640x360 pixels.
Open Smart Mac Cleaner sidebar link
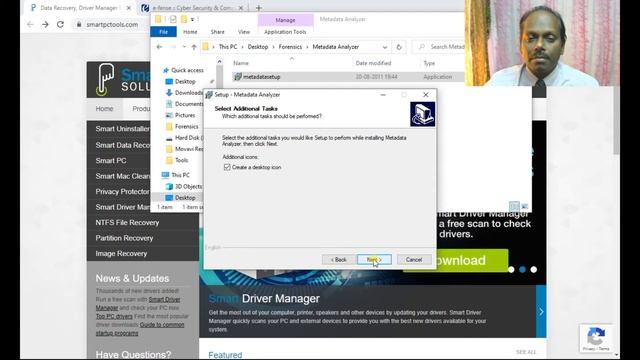click(x=122, y=176)
